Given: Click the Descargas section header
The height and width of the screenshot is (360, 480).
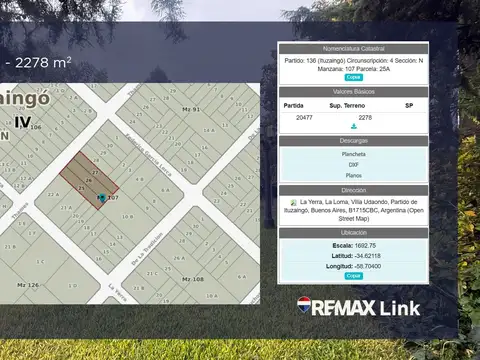Looking at the screenshot, I should 353,141.
